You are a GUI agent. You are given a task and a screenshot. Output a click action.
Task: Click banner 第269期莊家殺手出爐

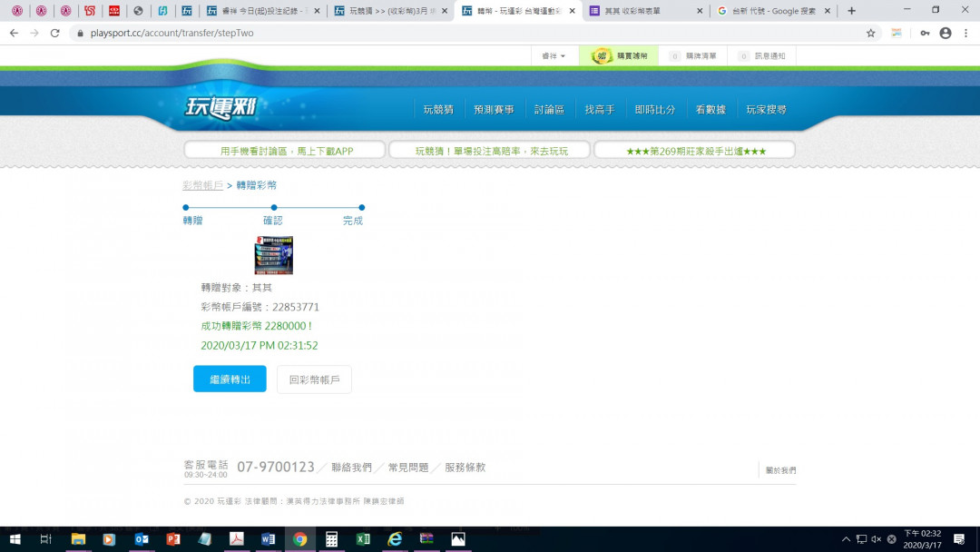coord(694,150)
